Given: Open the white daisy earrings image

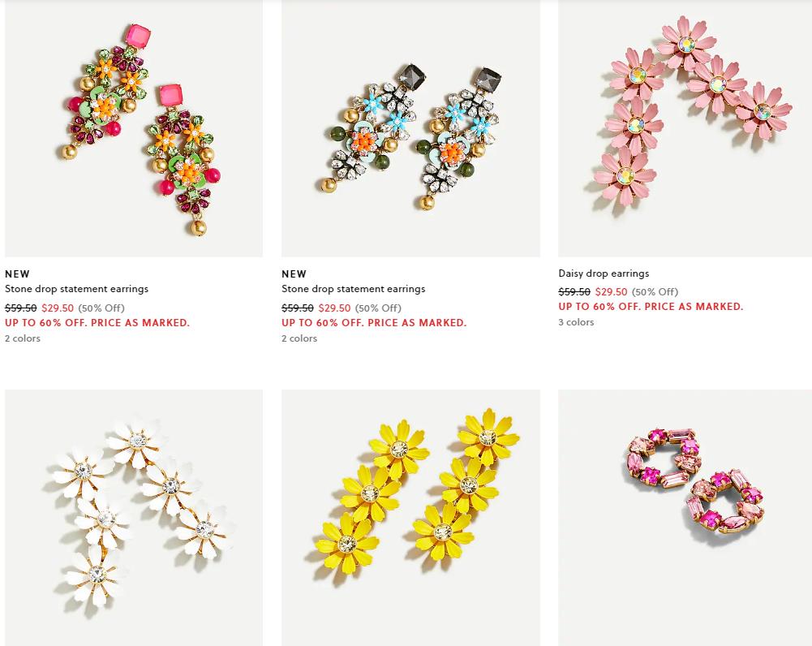Looking at the screenshot, I should (134, 518).
